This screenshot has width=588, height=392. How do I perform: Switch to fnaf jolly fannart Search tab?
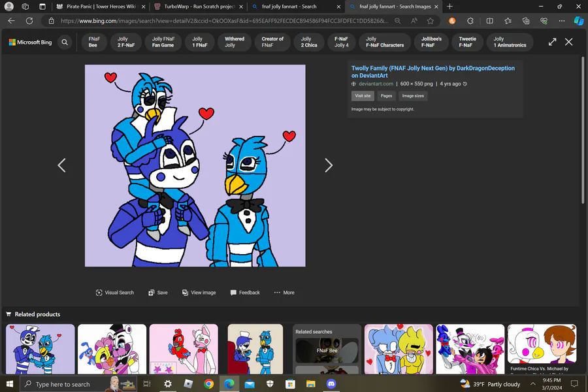(296, 7)
